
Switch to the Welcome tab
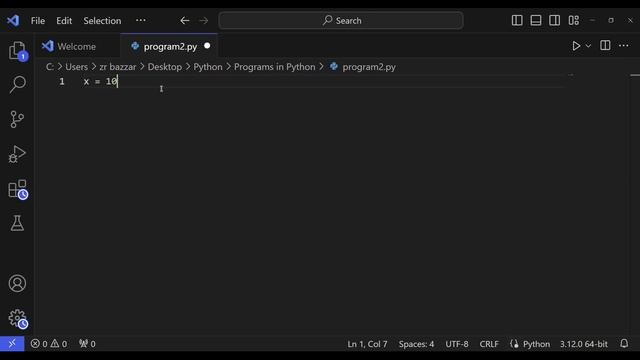click(x=76, y=47)
